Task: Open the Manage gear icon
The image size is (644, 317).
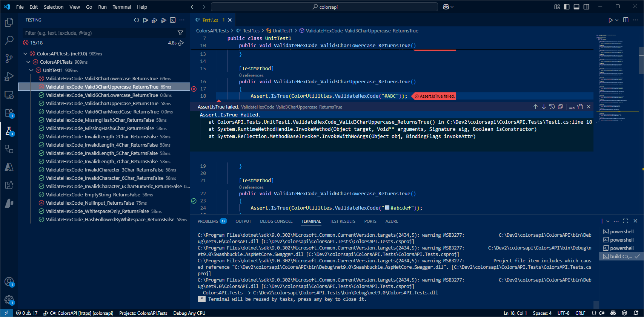Action: 9,300
